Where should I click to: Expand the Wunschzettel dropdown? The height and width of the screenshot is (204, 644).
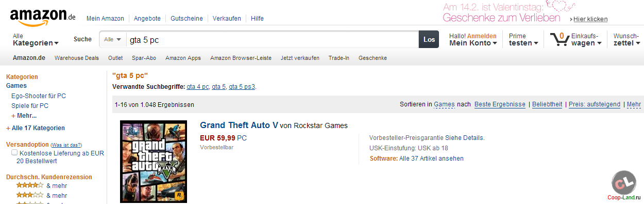coord(626,39)
